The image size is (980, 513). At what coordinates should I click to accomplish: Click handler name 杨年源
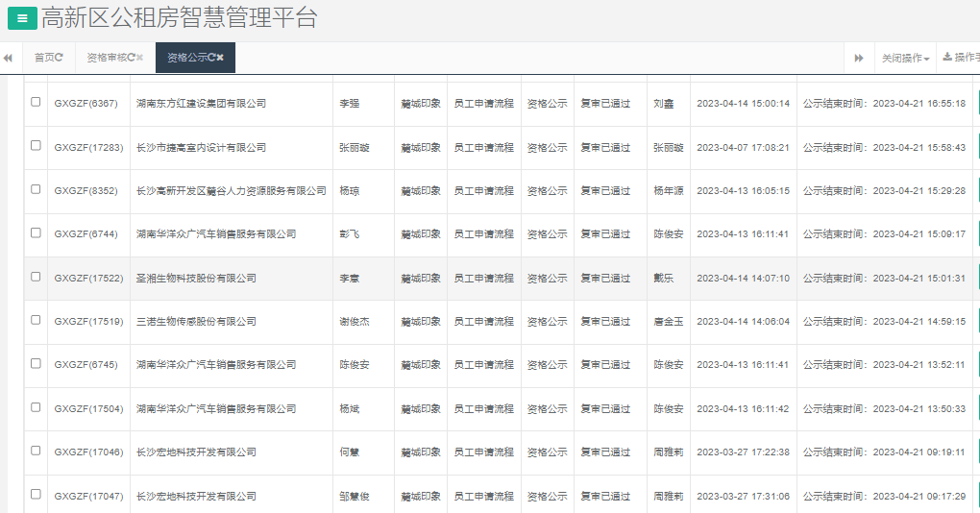[669, 191]
